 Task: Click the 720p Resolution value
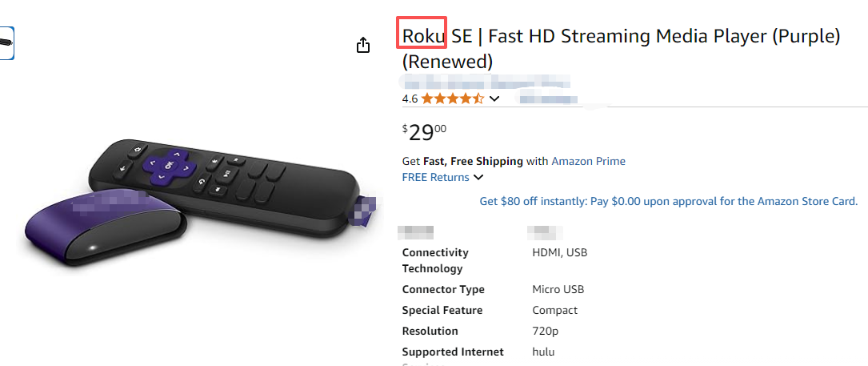[x=546, y=331]
